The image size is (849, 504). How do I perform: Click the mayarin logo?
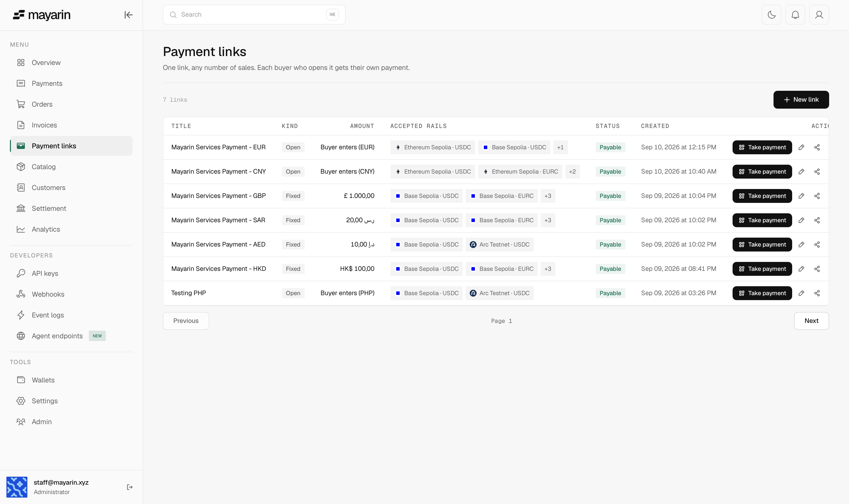pos(41,15)
